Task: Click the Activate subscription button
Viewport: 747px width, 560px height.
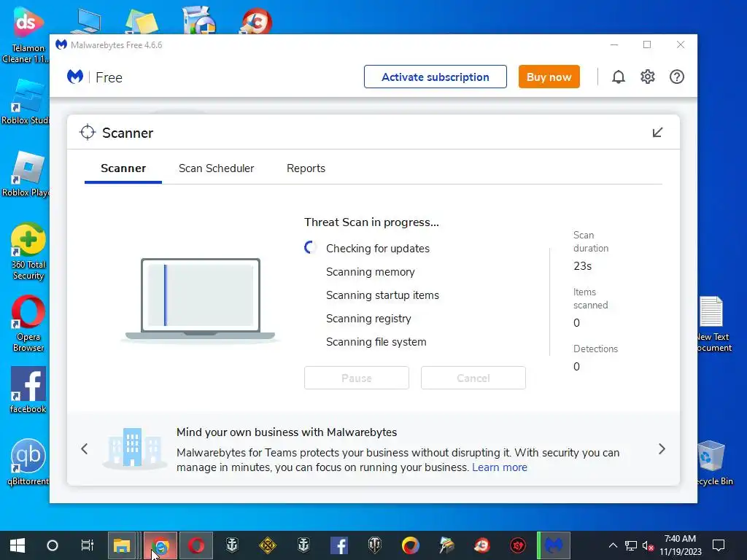Action: click(435, 77)
